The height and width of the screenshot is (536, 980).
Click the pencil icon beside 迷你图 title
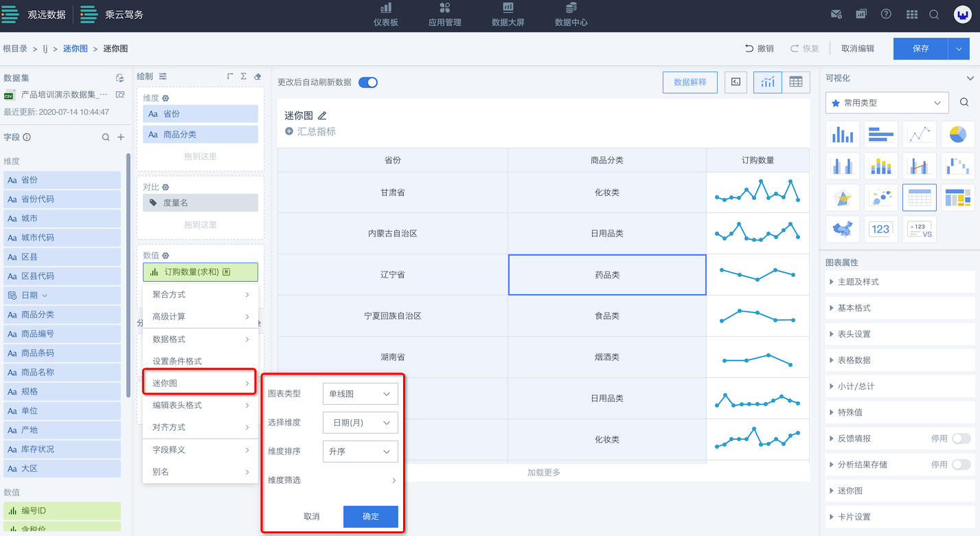tap(322, 116)
